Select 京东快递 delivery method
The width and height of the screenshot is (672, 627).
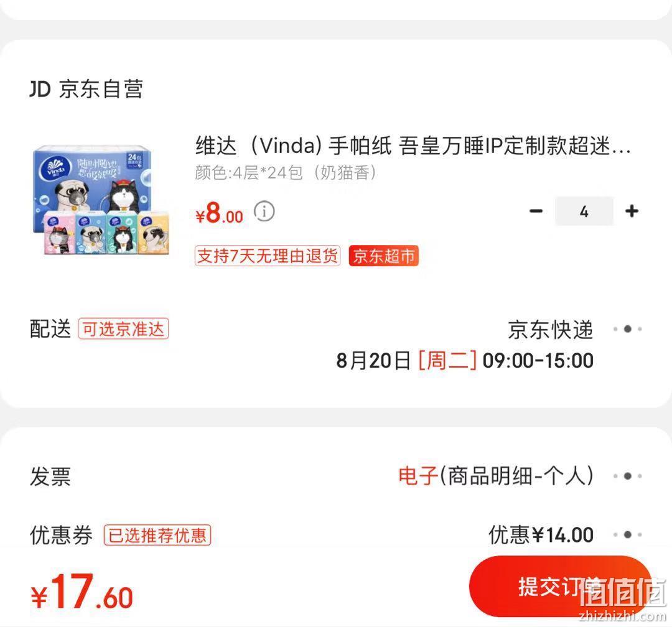click(x=551, y=329)
